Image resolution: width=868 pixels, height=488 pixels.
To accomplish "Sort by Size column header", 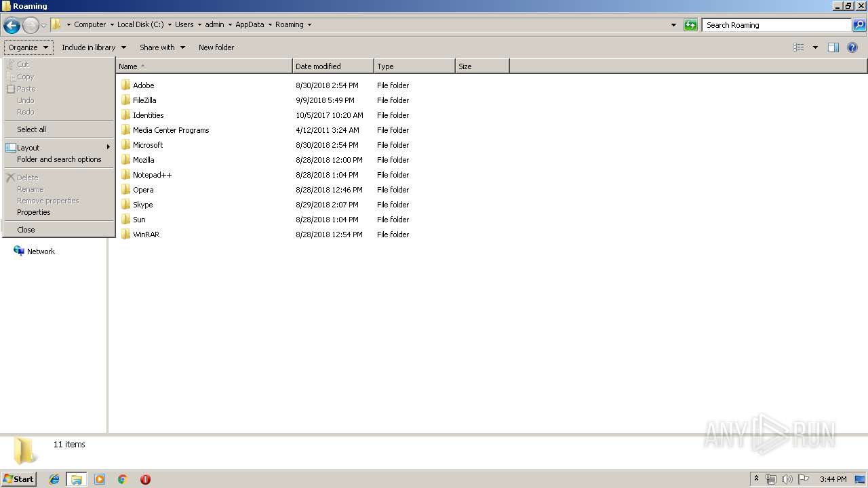I will (x=482, y=66).
